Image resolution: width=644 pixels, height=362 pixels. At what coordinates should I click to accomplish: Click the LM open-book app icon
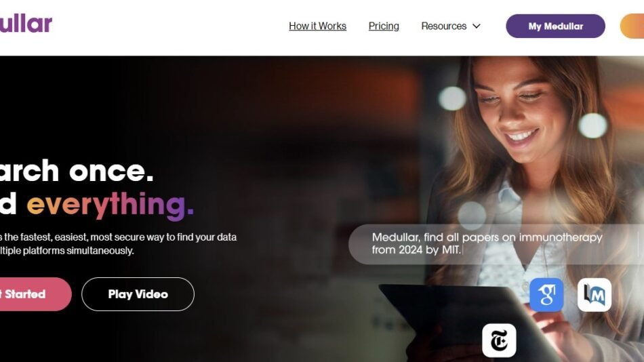pyautogui.click(x=595, y=295)
